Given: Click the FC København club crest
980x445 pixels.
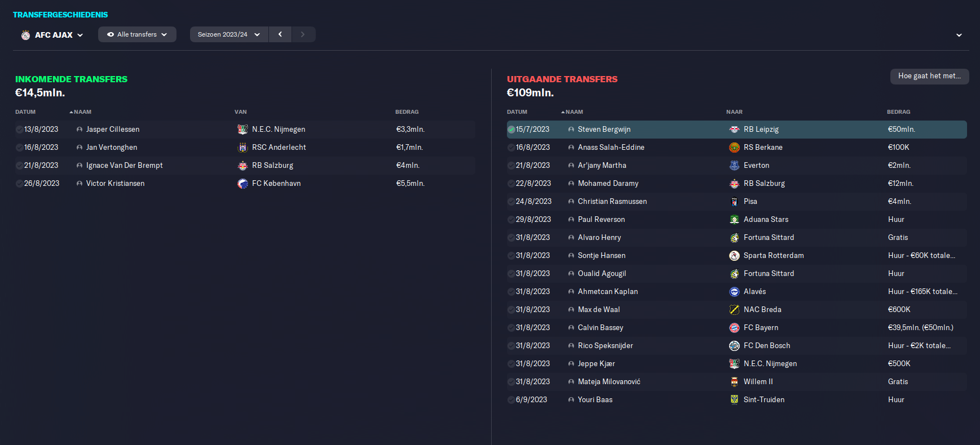Looking at the screenshot, I should click(x=242, y=184).
